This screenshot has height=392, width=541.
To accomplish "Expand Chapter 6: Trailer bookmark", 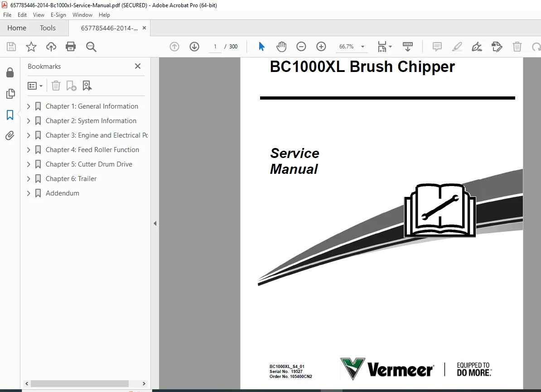I will pos(29,179).
